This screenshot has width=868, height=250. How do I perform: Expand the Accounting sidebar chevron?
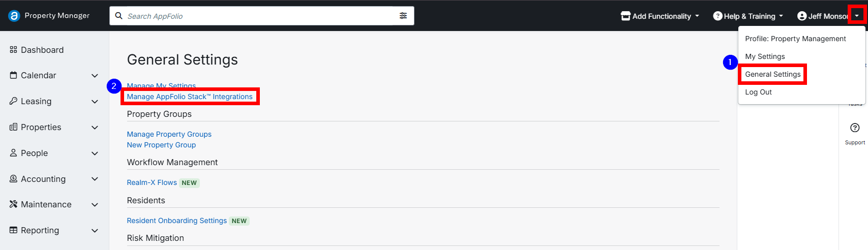(x=95, y=179)
